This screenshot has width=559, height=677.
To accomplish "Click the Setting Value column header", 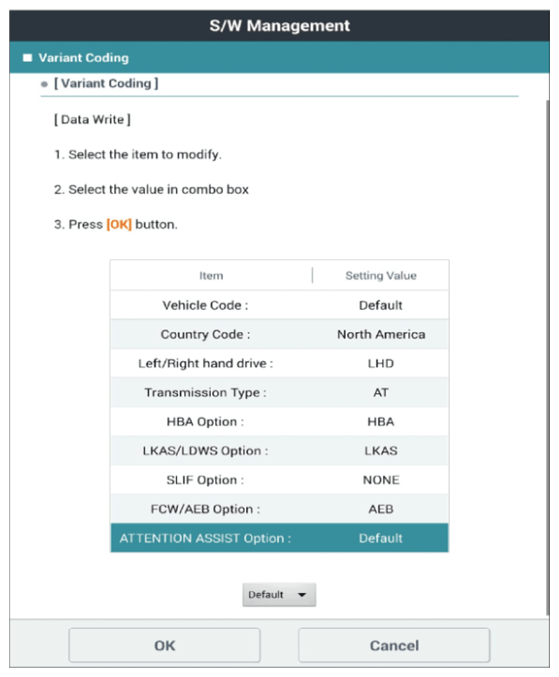I will 381,275.
